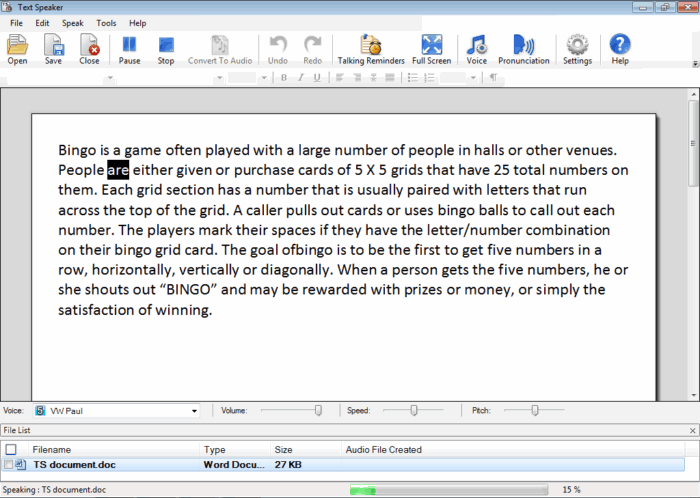Click the Audio File Created column header
The image size is (700, 498).
383,450
